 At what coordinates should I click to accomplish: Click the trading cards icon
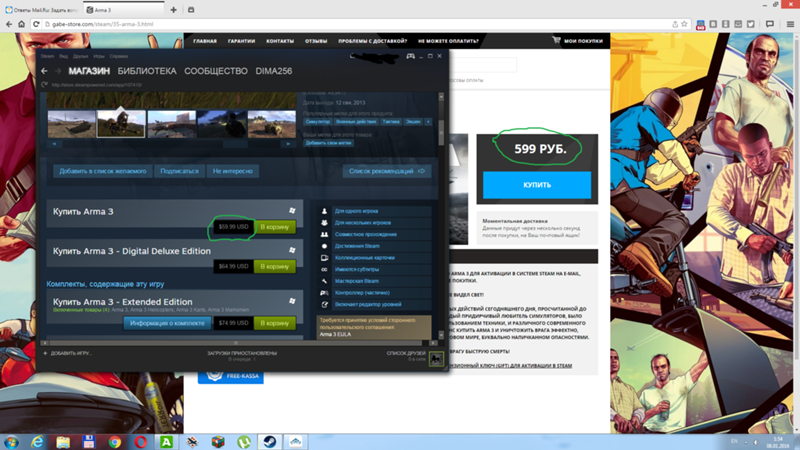coord(324,258)
